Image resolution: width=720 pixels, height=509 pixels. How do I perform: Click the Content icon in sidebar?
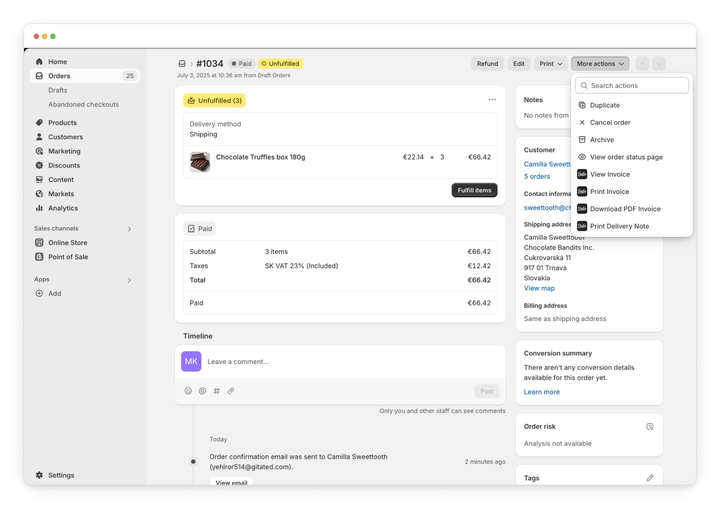click(39, 180)
